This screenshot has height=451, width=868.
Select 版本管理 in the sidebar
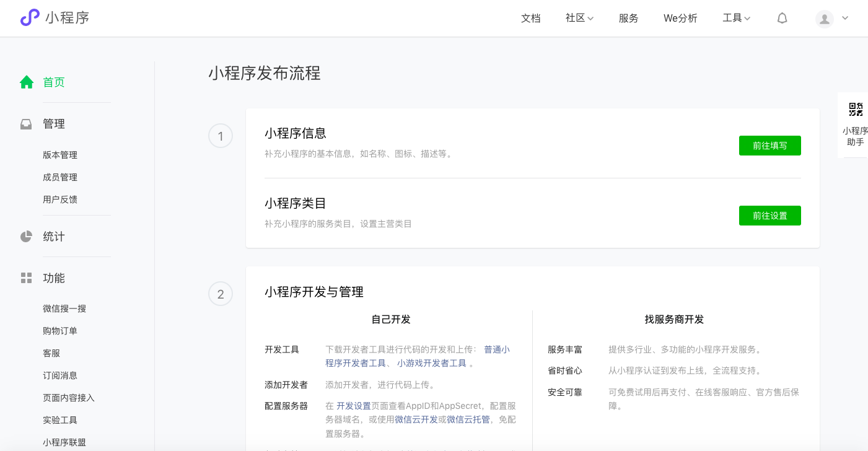pos(60,155)
